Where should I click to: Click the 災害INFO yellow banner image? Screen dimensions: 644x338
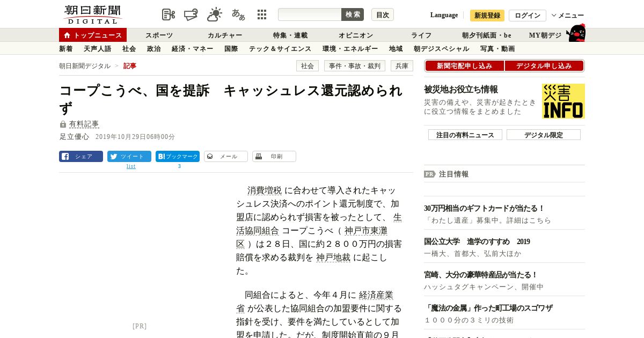tap(563, 101)
